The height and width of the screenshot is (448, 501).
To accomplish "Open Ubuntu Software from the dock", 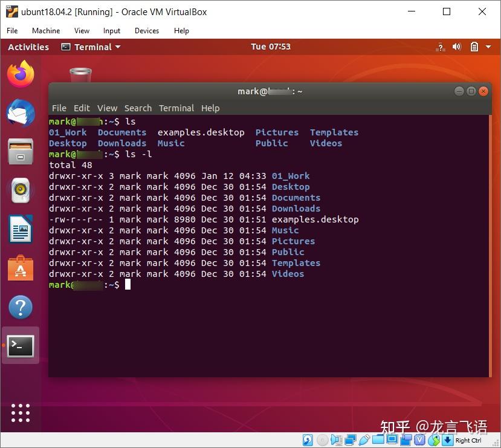I will click(x=20, y=268).
